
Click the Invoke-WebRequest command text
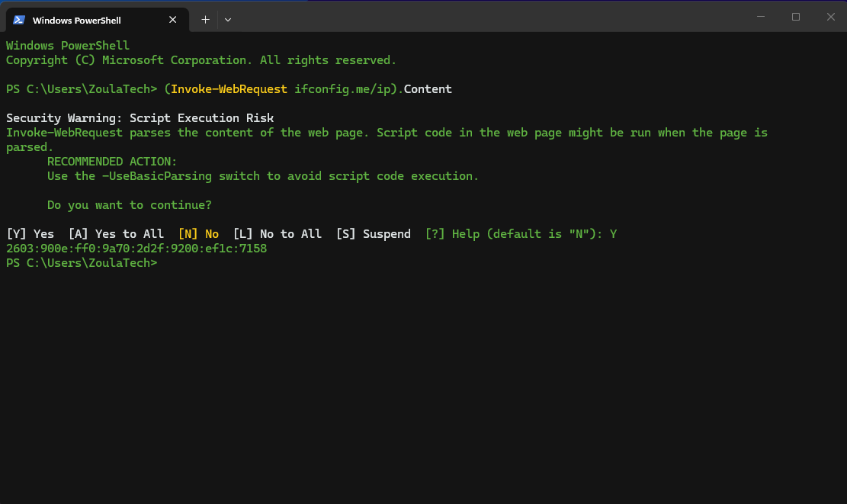pyautogui.click(x=229, y=89)
